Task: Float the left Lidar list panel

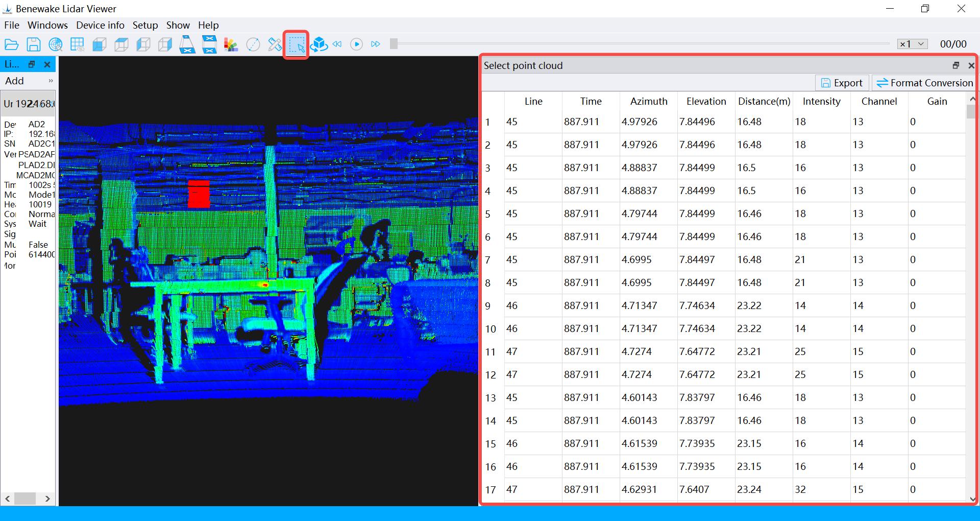Action: 32,64
